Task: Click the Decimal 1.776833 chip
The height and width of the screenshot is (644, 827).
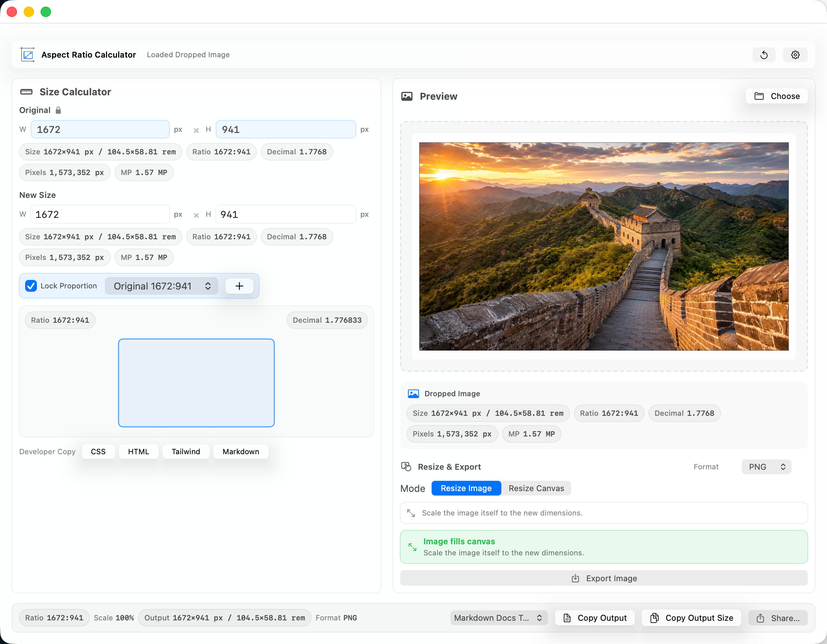Action: click(327, 320)
